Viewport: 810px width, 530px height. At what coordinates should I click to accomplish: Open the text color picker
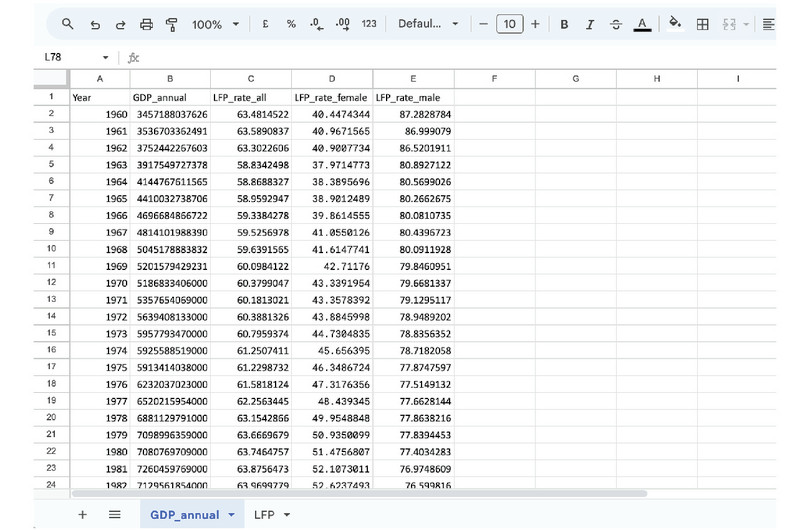[642, 24]
